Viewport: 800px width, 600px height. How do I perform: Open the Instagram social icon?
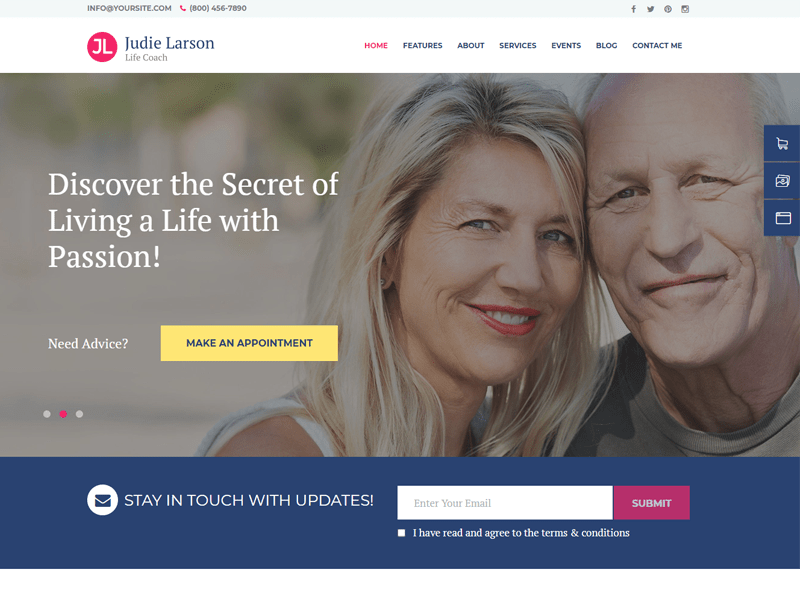coord(685,9)
